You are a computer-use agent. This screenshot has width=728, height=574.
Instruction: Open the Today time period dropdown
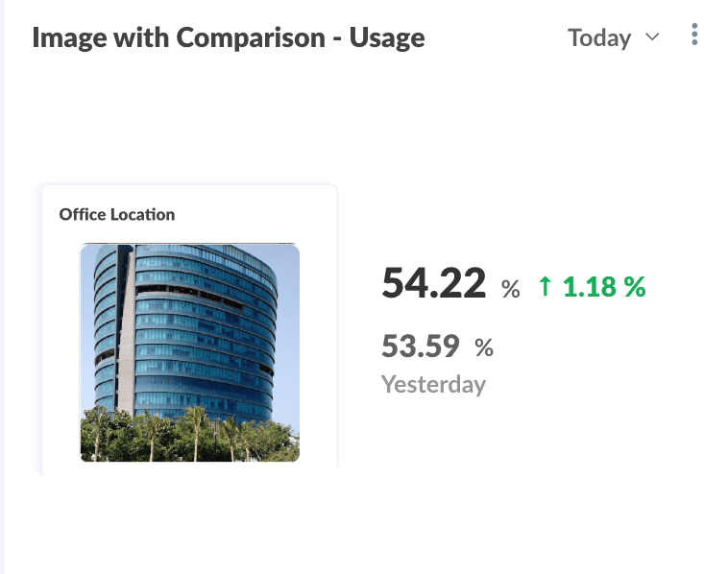(x=614, y=37)
